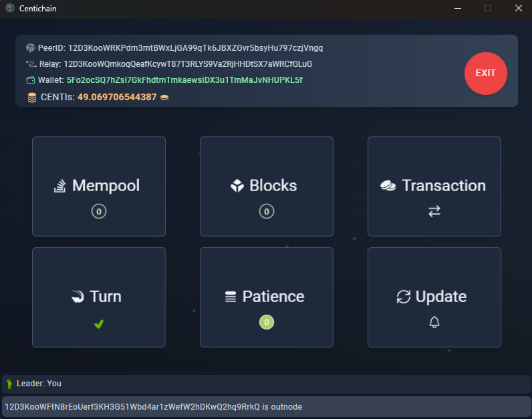Click the small coin icon after balance
The width and height of the screenshot is (532, 419).
[x=164, y=98]
